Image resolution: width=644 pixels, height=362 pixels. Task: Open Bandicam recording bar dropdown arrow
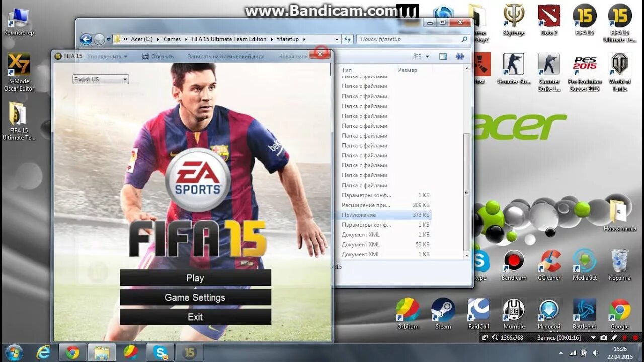(594, 338)
